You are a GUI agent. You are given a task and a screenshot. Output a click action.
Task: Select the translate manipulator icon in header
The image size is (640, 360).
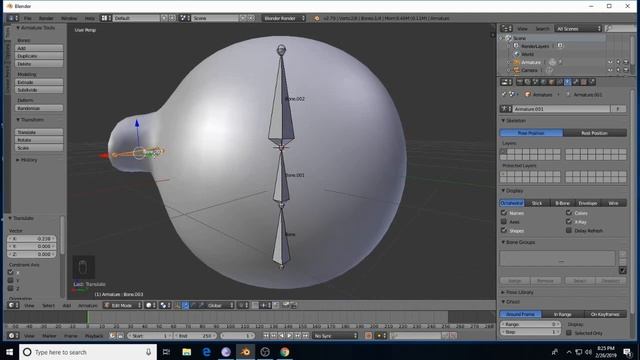pos(186,305)
